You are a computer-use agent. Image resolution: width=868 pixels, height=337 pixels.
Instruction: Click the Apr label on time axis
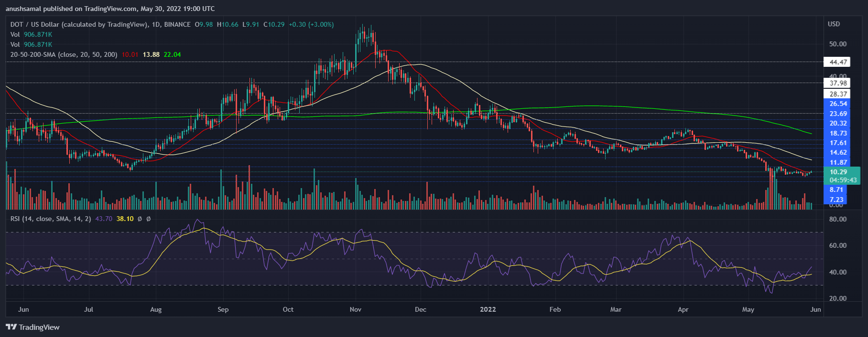[x=683, y=309]
